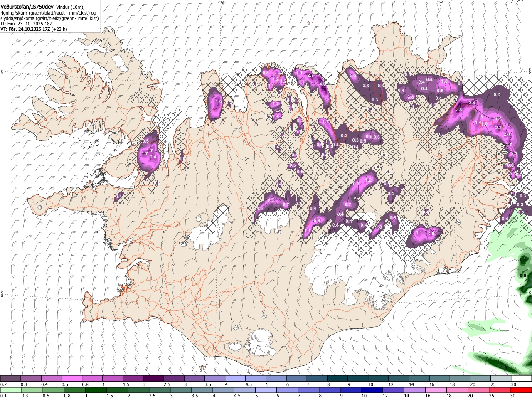Click the upper legend swatch between 6 and 7
The image size is (532, 399).
click(296, 379)
